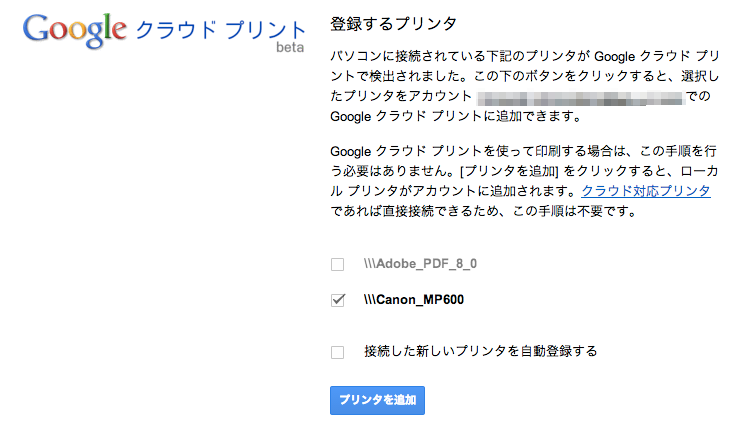
Task: Uncheck the Canon_MP600 printer checkbox
Action: point(337,300)
